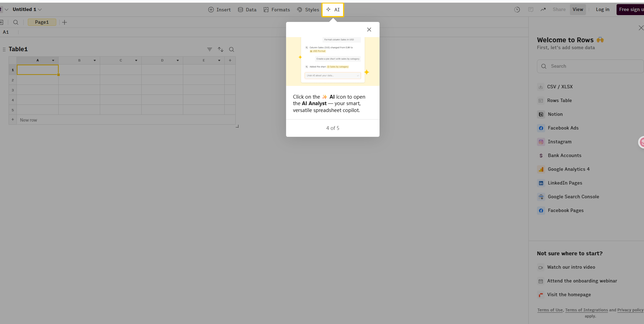Open the Table1 filter icon
Image resolution: width=644 pixels, height=324 pixels.
[210, 49]
